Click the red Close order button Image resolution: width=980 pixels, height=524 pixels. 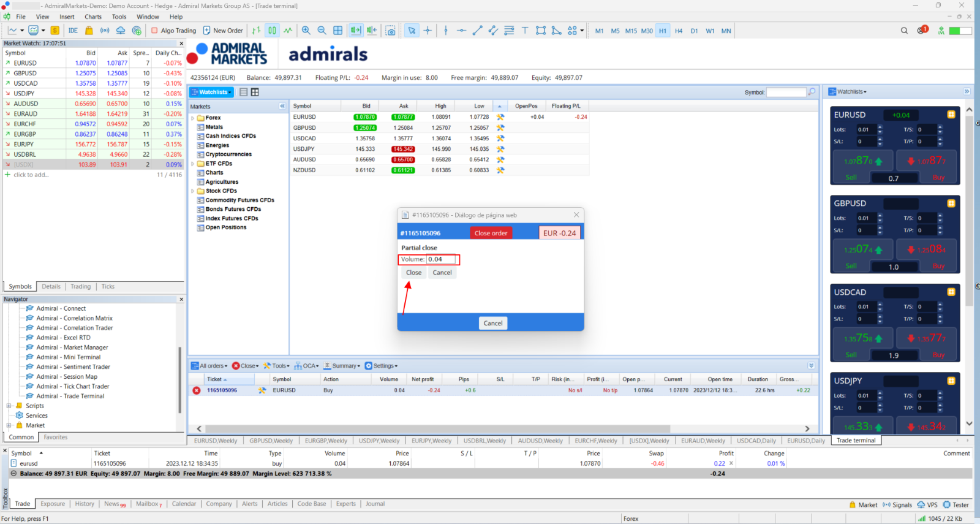pos(491,233)
